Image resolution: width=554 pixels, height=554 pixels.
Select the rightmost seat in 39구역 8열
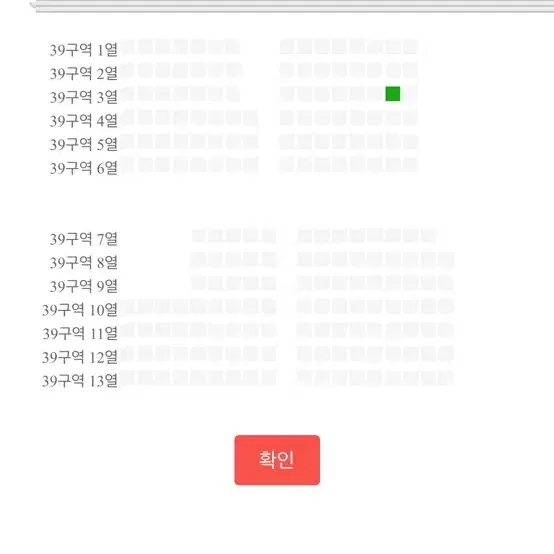click(446, 259)
